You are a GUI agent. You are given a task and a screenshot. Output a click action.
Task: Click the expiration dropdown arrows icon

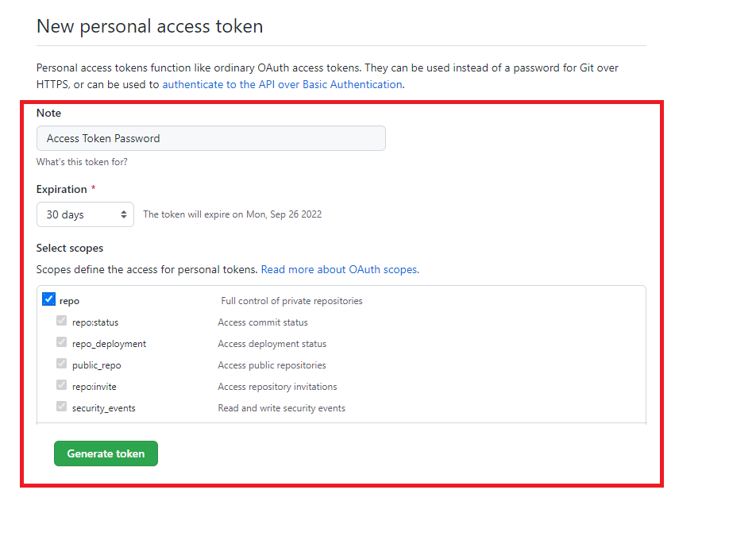(x=124, y=214)
